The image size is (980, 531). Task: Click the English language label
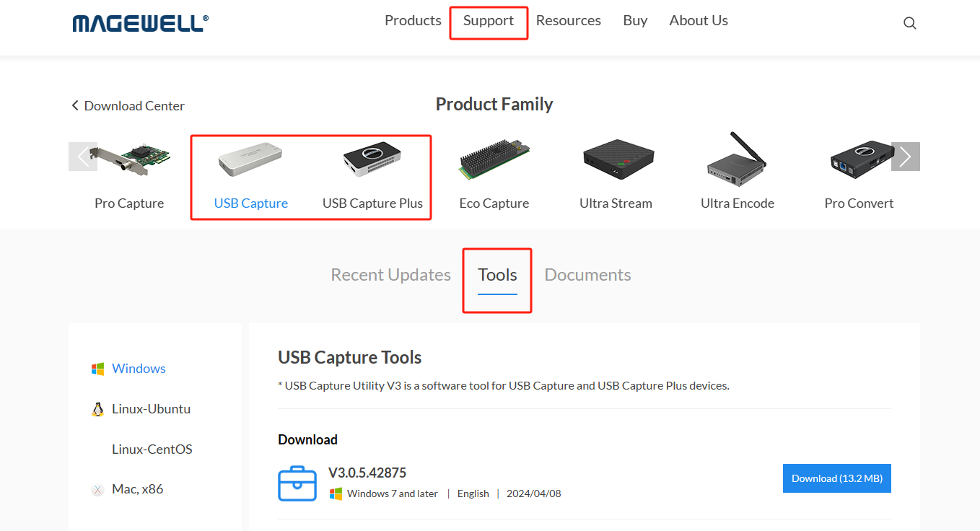pos(473,493)
